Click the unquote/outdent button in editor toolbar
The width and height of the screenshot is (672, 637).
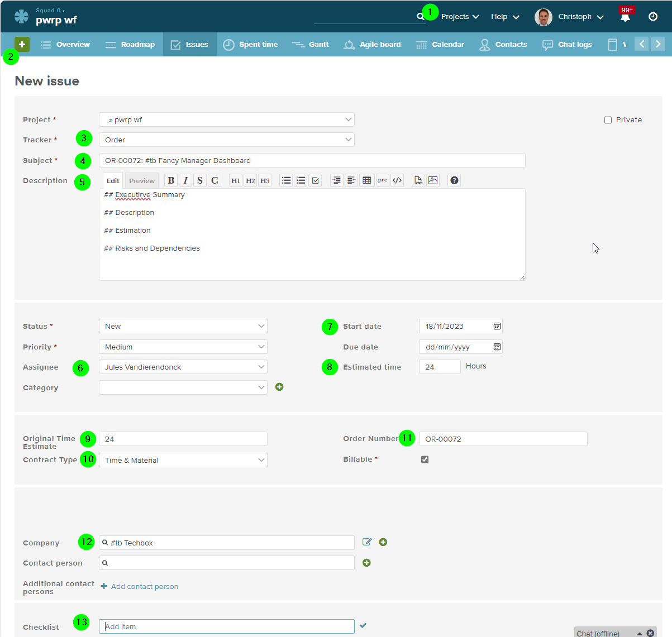coord(351,180)
